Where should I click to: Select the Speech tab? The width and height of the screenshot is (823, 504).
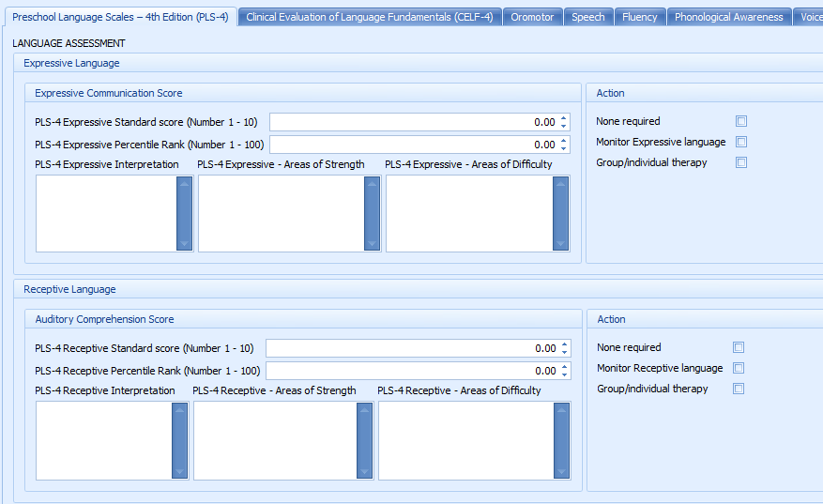point(587,17)
